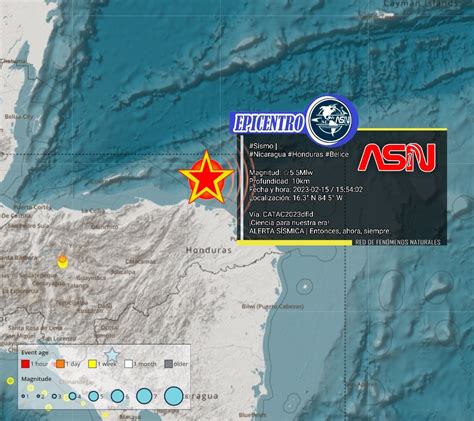Screen dimensions: 474x421
Task: Click the La Ceiba map label
Action: (x=93, y=210)
